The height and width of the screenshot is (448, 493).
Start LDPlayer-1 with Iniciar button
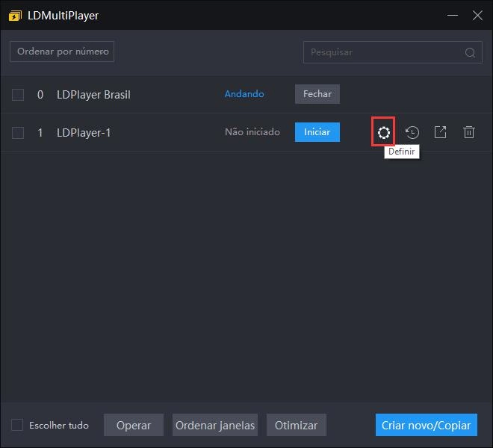[x=317, y=132]
